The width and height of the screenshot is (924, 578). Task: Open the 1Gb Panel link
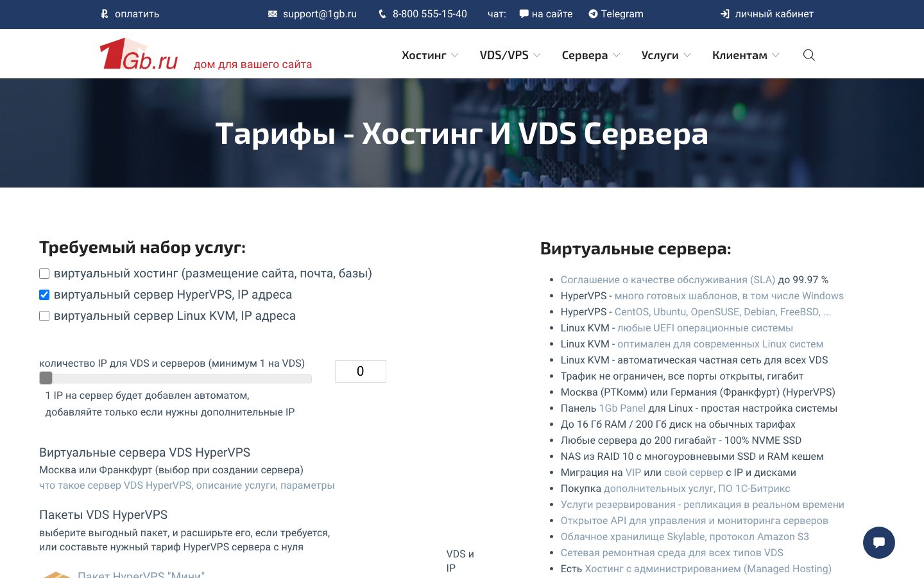[622, 408]
